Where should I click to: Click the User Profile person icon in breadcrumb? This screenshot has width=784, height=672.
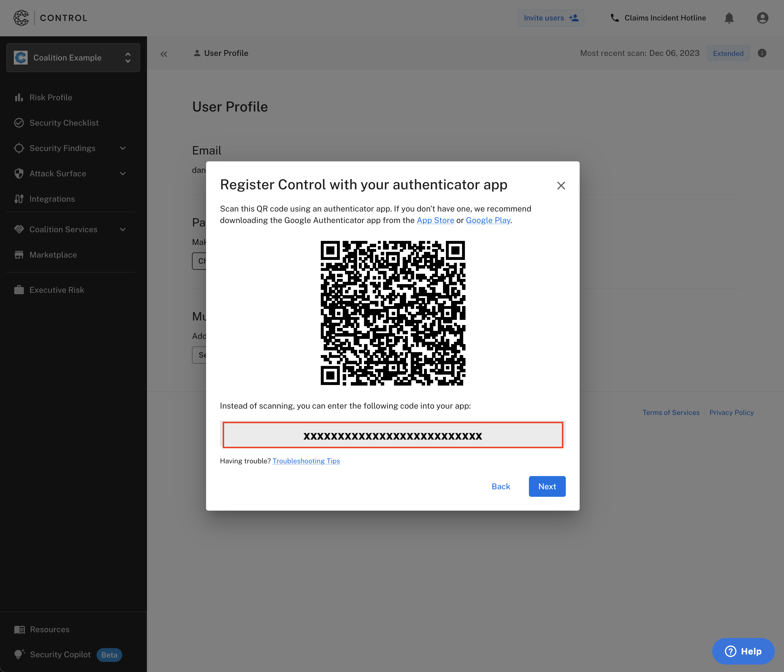[197, 53]
